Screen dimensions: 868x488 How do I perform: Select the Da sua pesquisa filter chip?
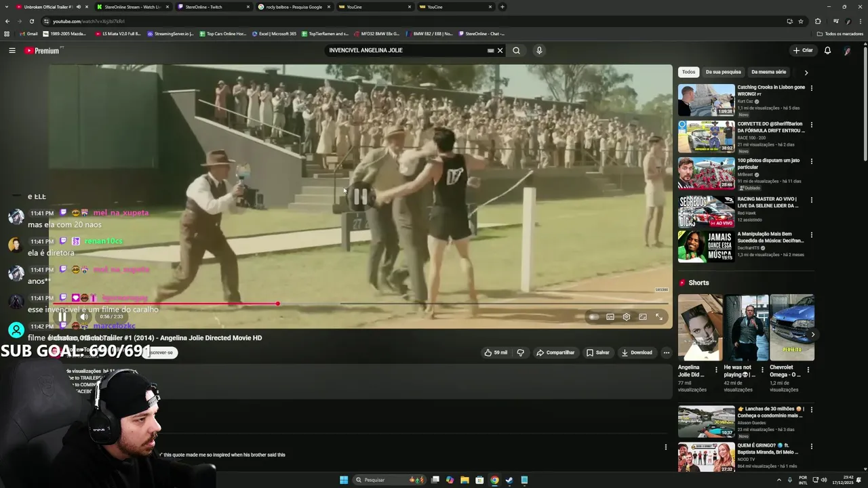coord(723,72)
